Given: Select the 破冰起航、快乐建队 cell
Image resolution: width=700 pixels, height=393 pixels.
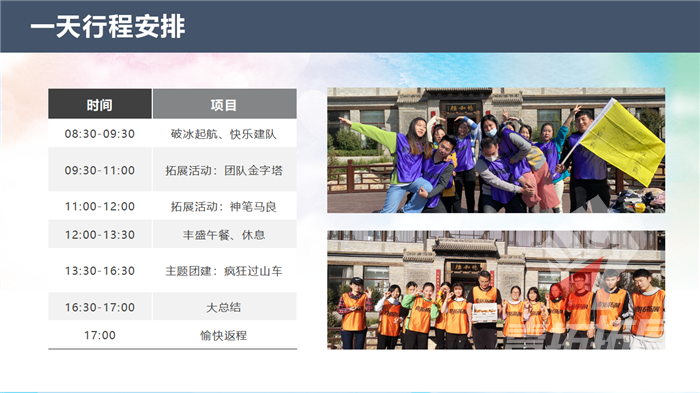Looking at the screenshot, I should click(225, 134).
